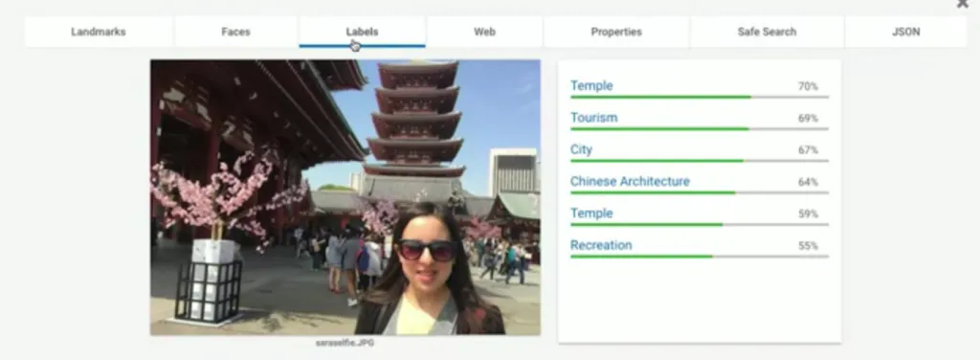The width and height of the screenshot is (980, 360).
Task: Open the Faces tab
Action: (235, 32)
